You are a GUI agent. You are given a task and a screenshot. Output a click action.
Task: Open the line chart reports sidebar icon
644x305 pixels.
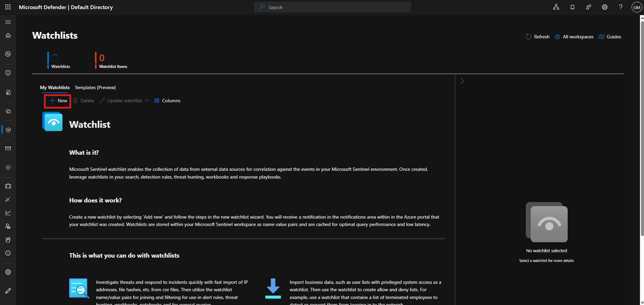pos(8,213)
